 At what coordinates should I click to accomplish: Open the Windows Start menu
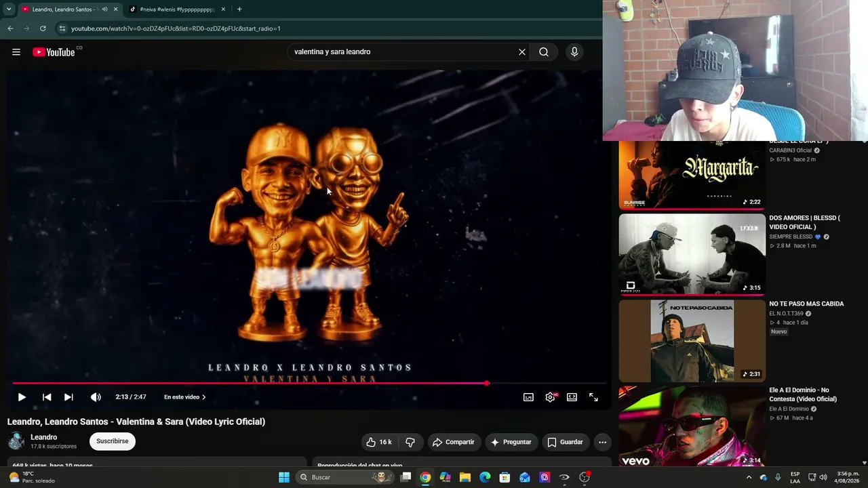pos(284,477)
